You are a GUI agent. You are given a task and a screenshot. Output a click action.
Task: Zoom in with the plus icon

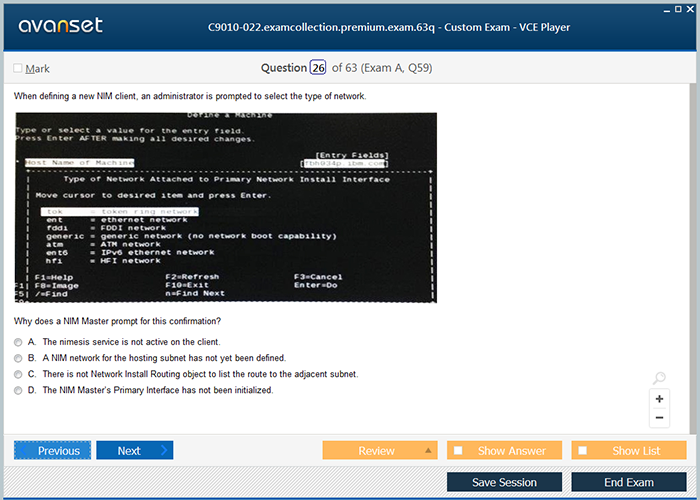[659, 399]
